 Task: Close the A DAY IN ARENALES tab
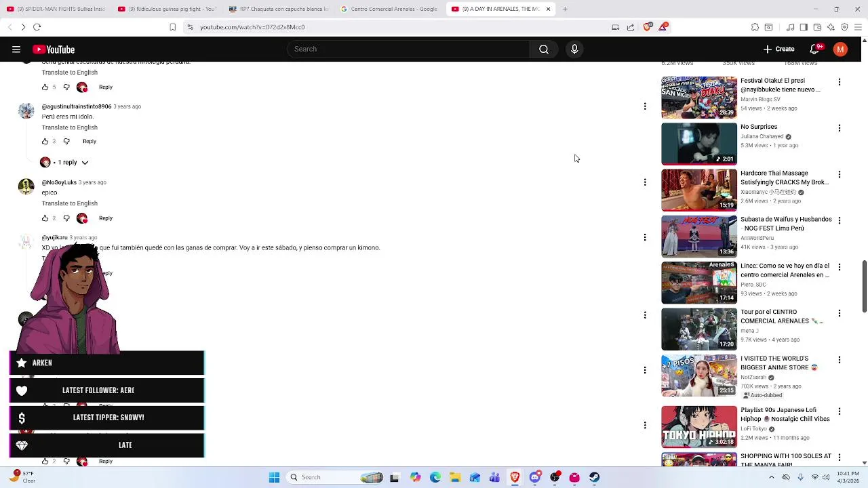(548, 9)
